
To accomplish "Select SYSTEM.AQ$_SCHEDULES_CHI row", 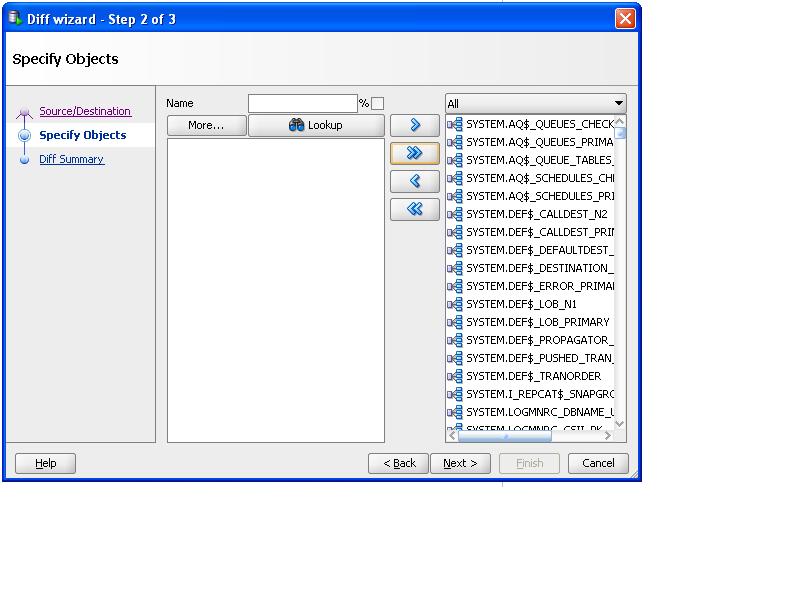I will click(x=531, y=178).
